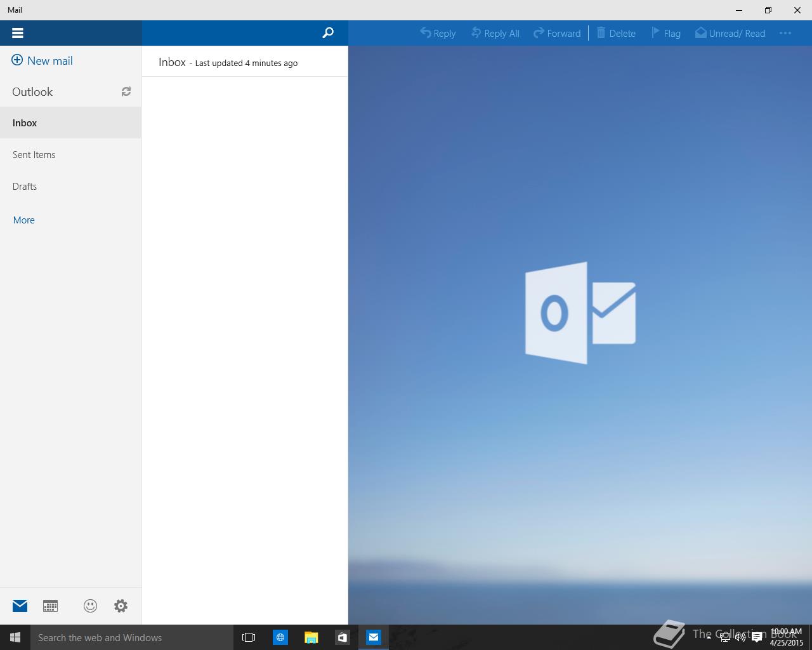The width and height of the screenshot is (812, 650).
Task: Open Mail settings gear icon
Action: (x=121, y=606)
